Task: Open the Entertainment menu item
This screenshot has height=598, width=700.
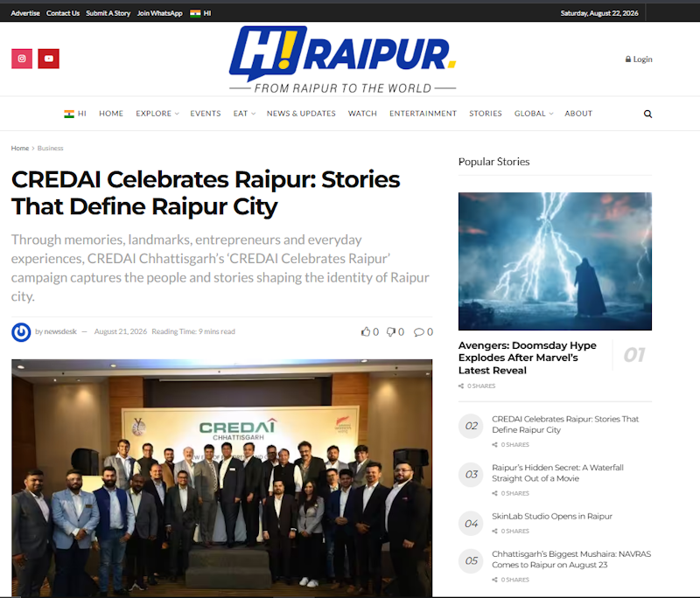Action: click(x=423, y=114)
